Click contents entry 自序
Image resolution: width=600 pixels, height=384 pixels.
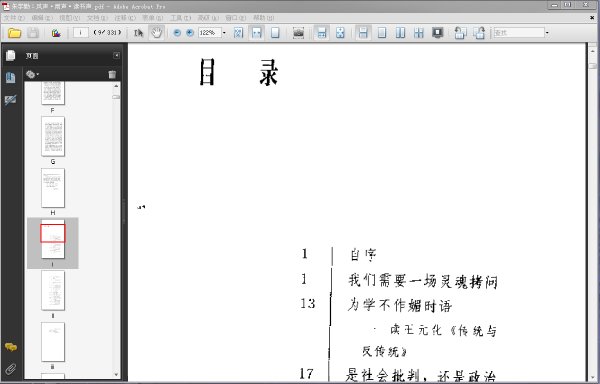point(364,255)
